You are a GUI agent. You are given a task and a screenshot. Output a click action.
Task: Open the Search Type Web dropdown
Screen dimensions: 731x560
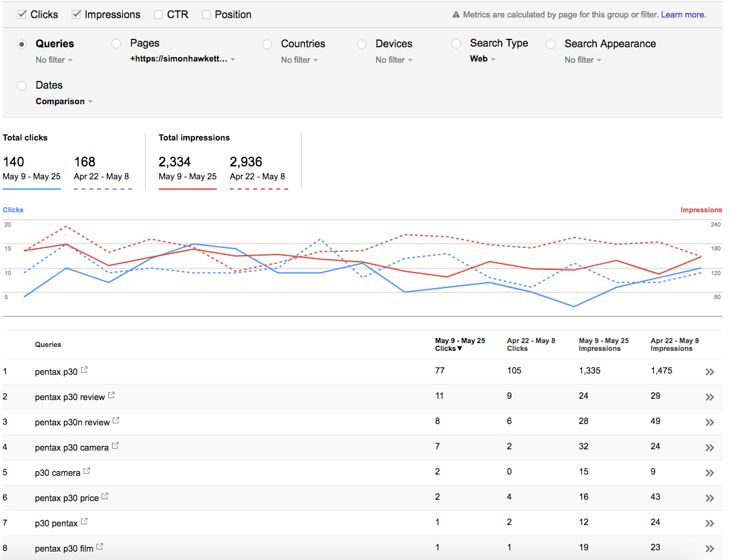482,59
